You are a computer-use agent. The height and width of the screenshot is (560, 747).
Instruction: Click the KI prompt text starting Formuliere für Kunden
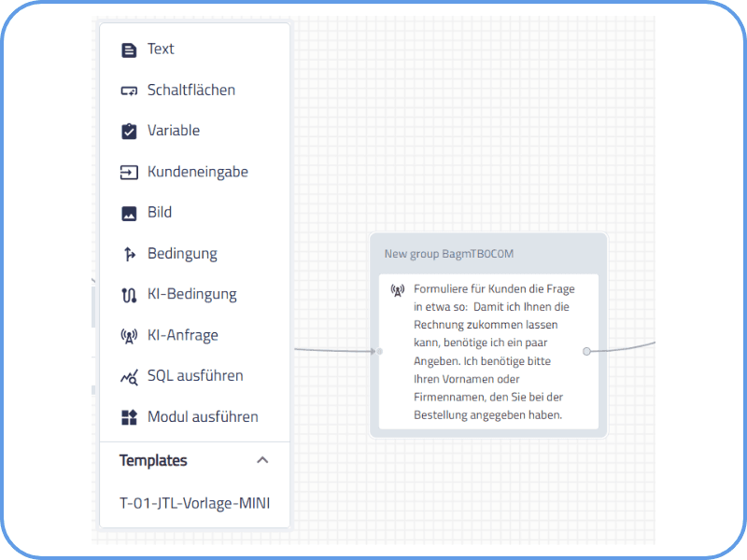point(494,352)
